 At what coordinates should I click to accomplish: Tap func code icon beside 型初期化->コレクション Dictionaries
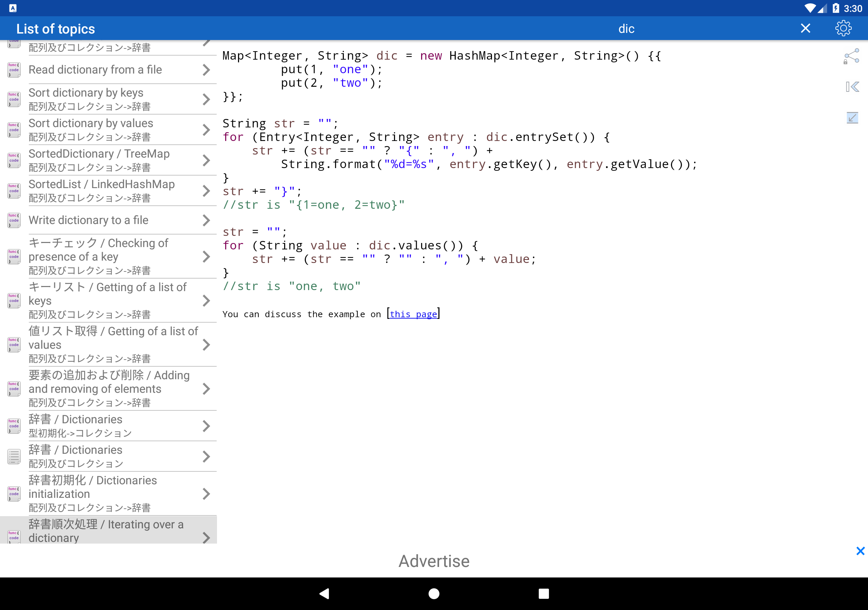point(14,426)
